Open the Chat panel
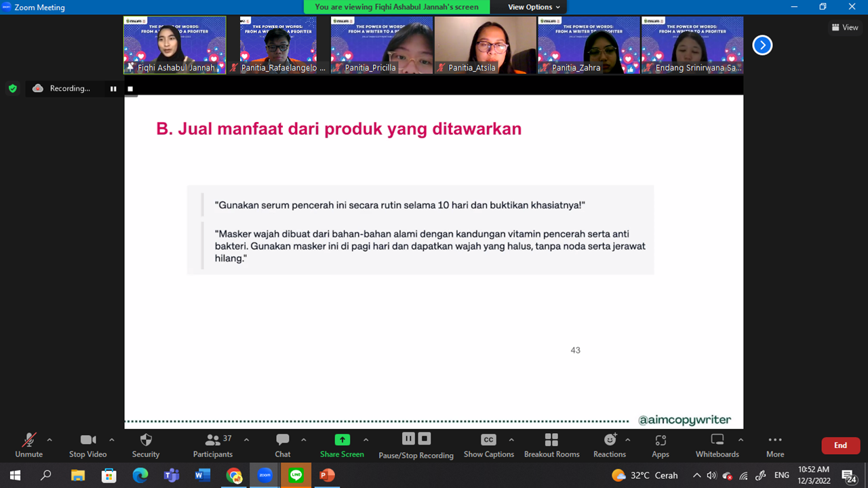 click(x=283, y=441)
